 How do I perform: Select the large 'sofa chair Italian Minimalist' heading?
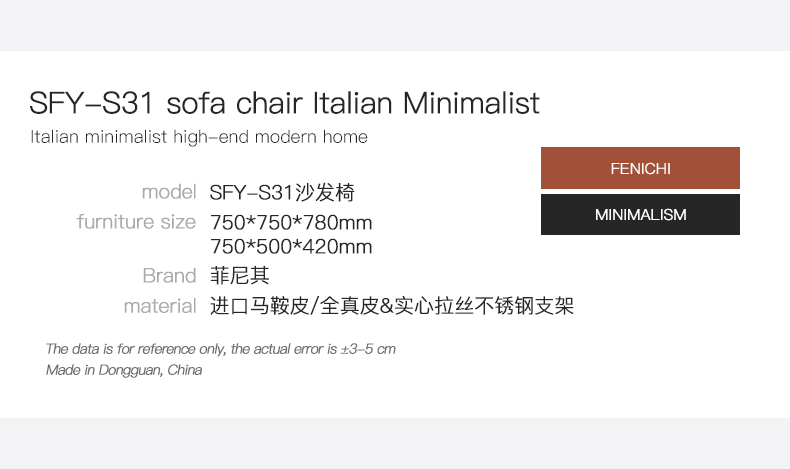click(285, 103)
